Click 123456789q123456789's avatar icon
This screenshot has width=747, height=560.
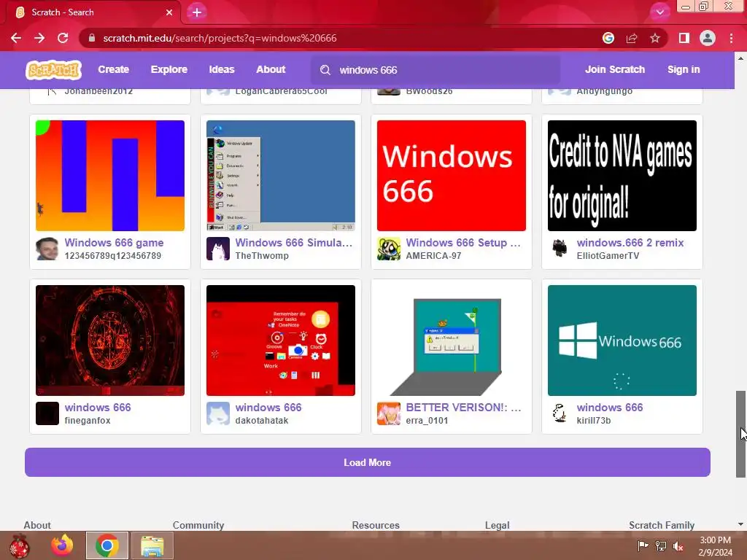(47, 249)
